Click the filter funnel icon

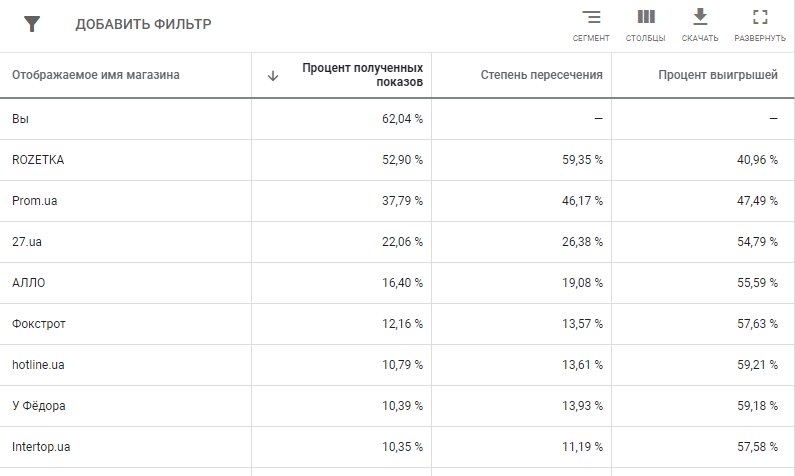coord(32,24)
